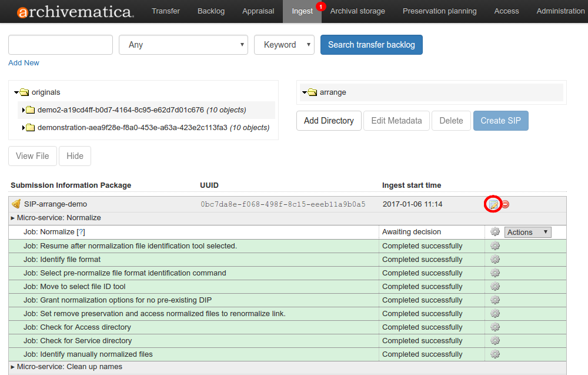Click gear icon for Check for Access directory
This screenshot has height=375, width=588.
[x=495, y=327]
